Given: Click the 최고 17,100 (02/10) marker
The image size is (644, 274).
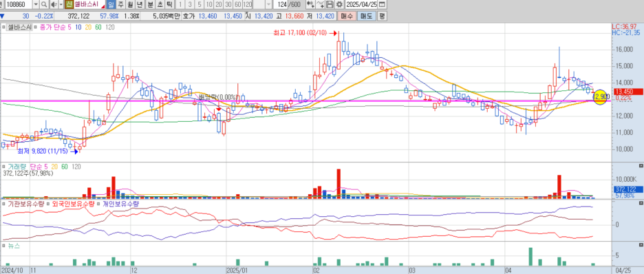Looking at the screenshot, I should click(x=306, y=32).
